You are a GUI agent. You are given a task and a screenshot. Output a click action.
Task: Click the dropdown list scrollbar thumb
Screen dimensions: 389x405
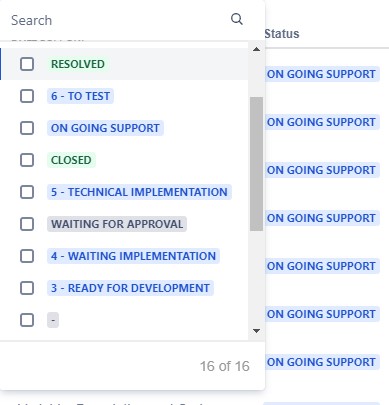pos(256,164)
